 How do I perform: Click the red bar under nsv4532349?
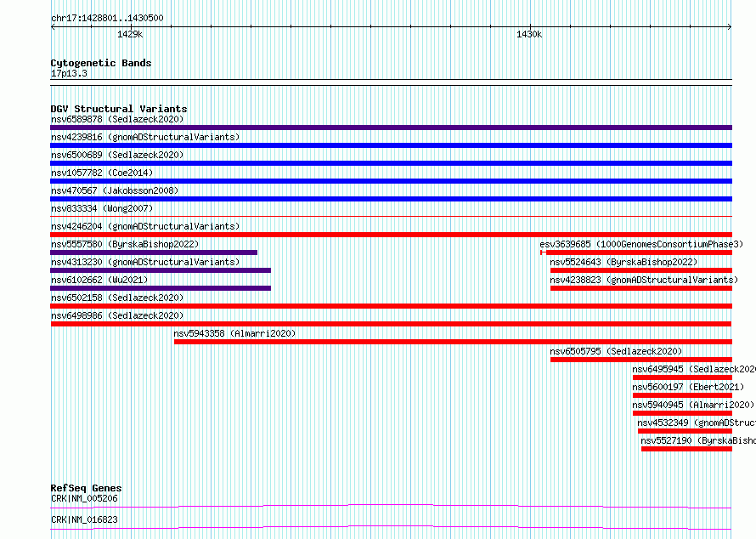coord(685,431)
